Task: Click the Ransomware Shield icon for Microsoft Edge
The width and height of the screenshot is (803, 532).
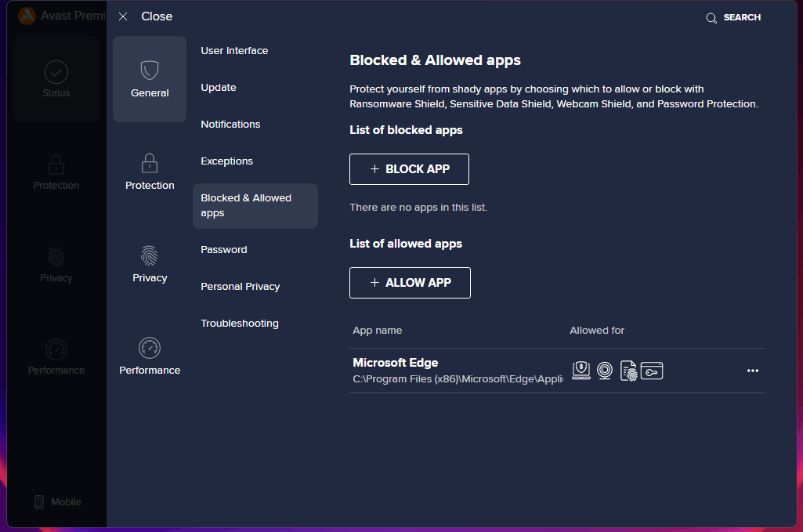Action: [581, 370]
